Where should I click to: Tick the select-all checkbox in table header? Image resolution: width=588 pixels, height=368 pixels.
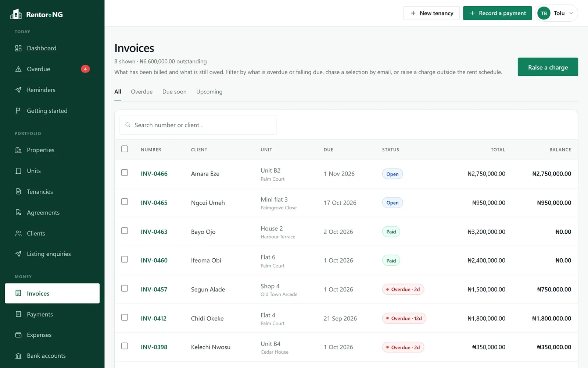[125, 149]
